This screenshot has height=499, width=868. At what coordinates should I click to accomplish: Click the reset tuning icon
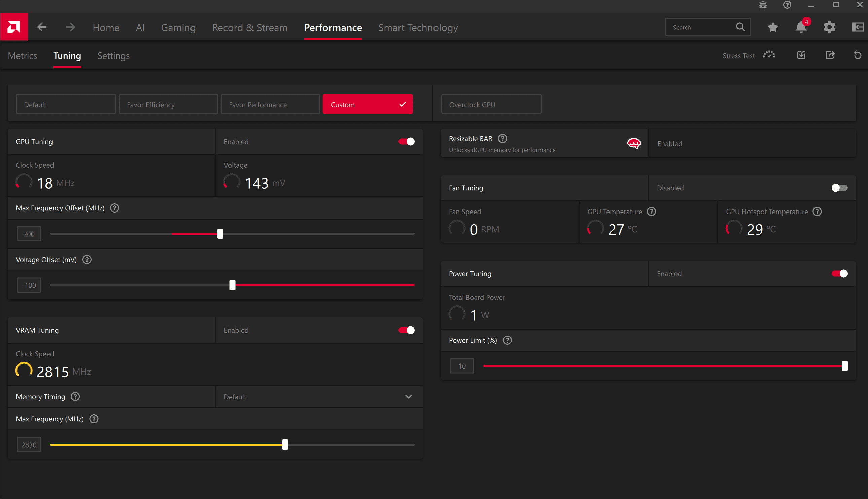tap(857, 55)
